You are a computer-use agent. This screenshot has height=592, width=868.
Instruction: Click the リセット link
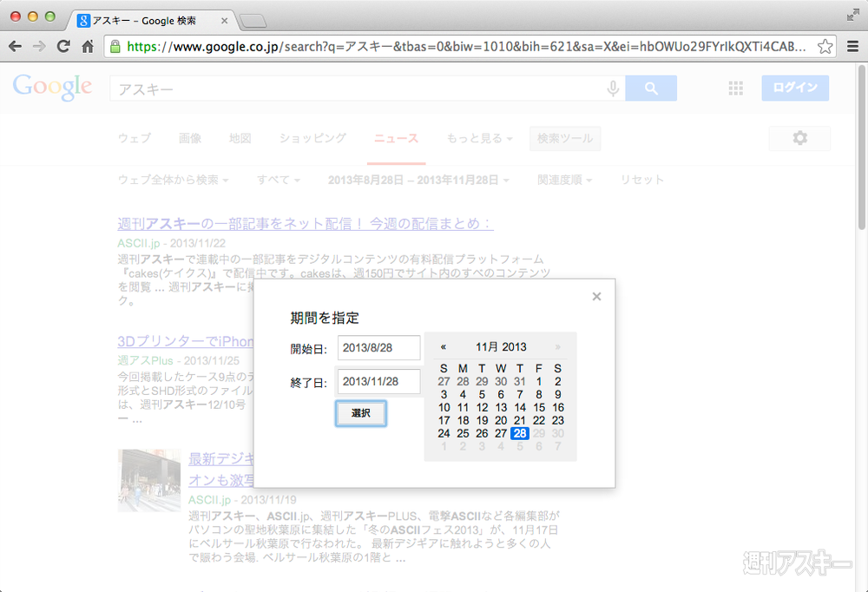[x=642, y=180]
